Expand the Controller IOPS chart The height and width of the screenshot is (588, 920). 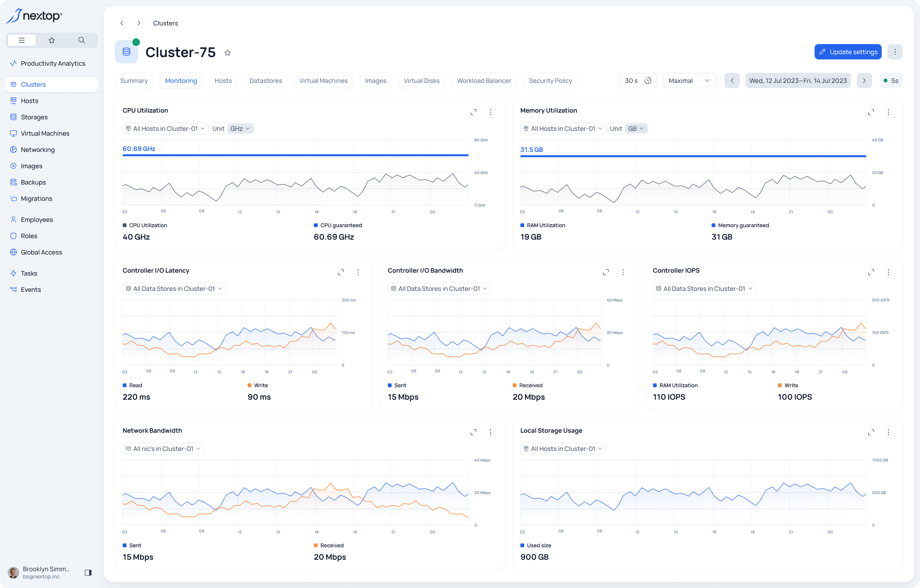tap(871, 272)
